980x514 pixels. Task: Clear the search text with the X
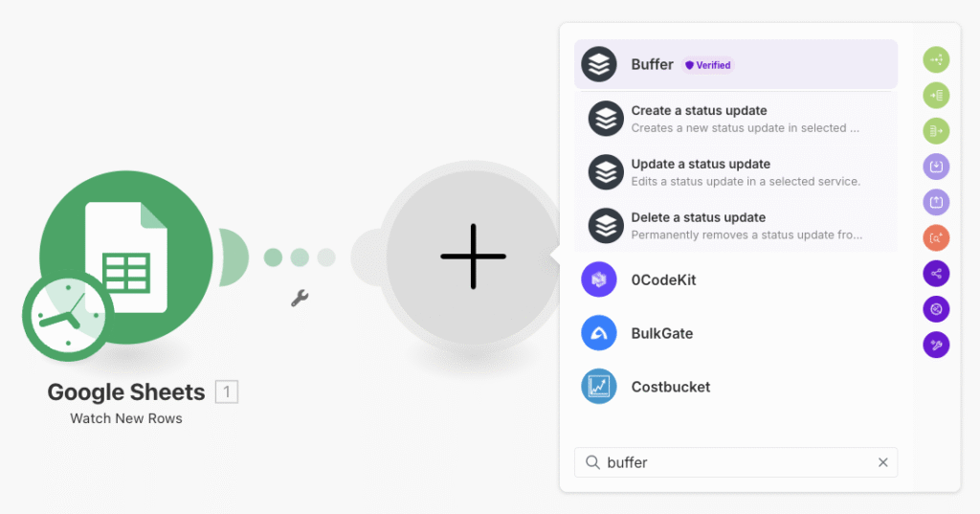coord(883,462)
